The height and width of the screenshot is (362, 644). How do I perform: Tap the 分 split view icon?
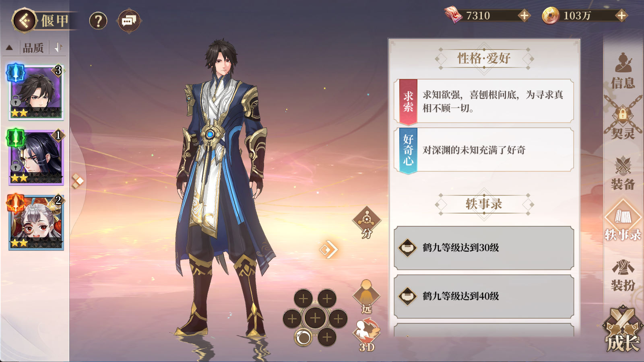pyautogui.click(x=366, y=222)
